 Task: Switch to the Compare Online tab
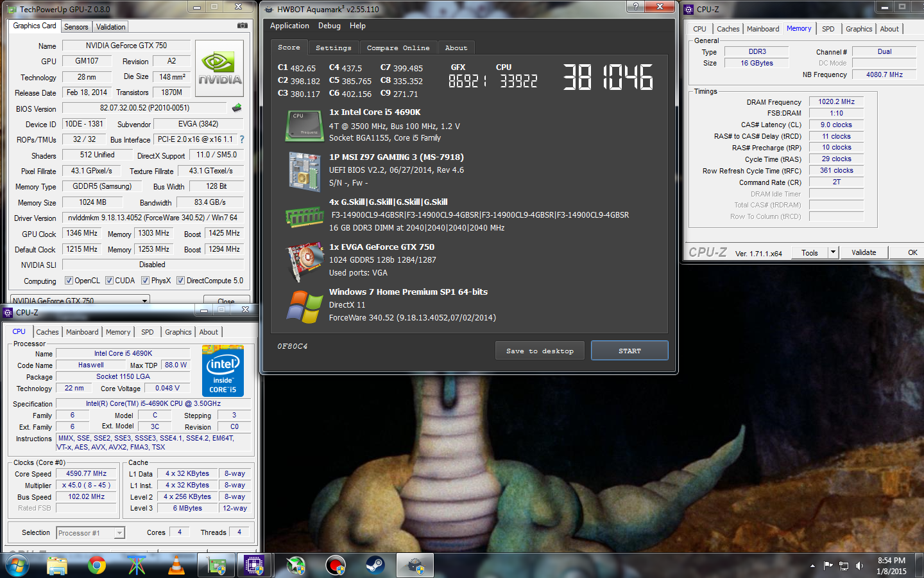398,48
